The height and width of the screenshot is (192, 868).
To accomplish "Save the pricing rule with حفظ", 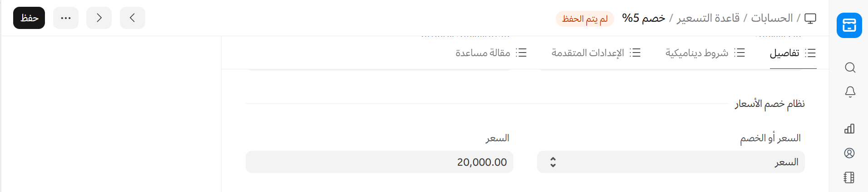I will tap(29, 18).
